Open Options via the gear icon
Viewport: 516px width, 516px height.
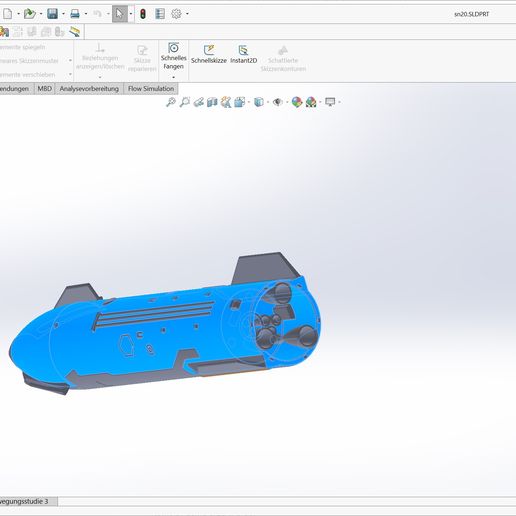coord(176,14)
